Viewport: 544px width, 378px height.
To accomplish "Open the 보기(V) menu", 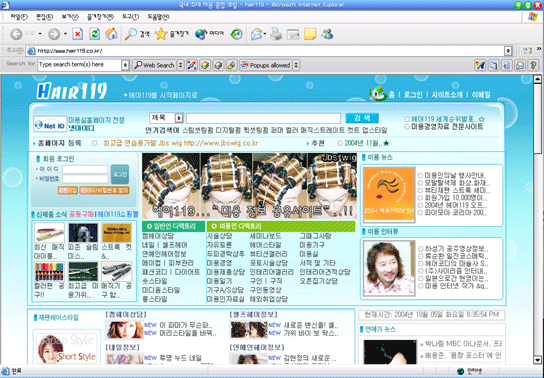I will click(70, 17).
